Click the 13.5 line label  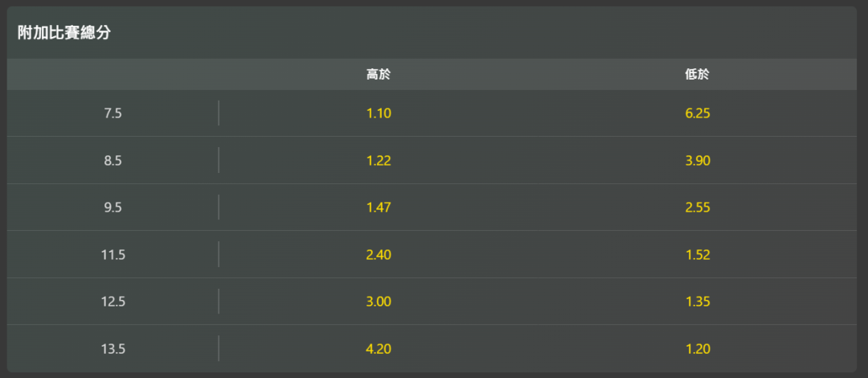[x=113, y=349]
